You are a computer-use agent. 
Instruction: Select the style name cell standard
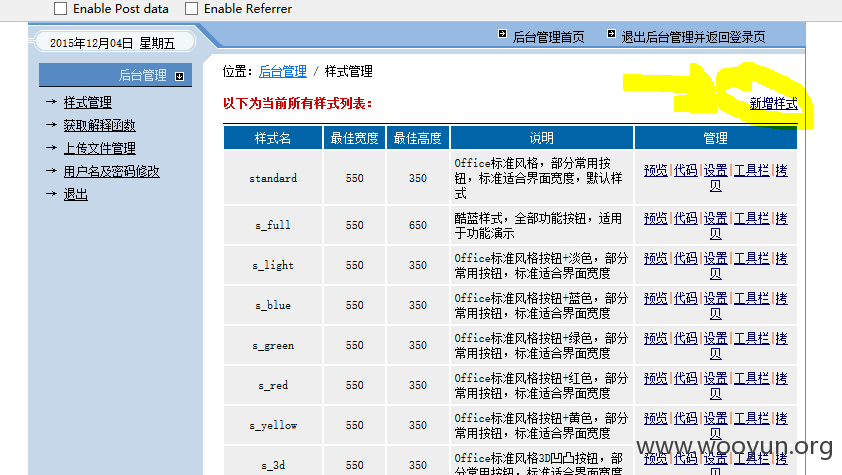pos(273,178)
